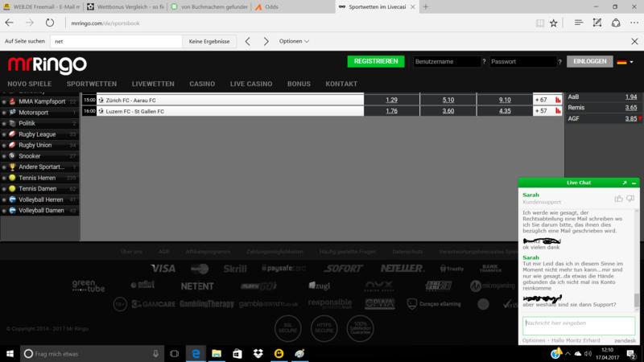Select Volleyball Herren in sports list
This screenshot has width=644, height=362.
(x=39, y=200)
